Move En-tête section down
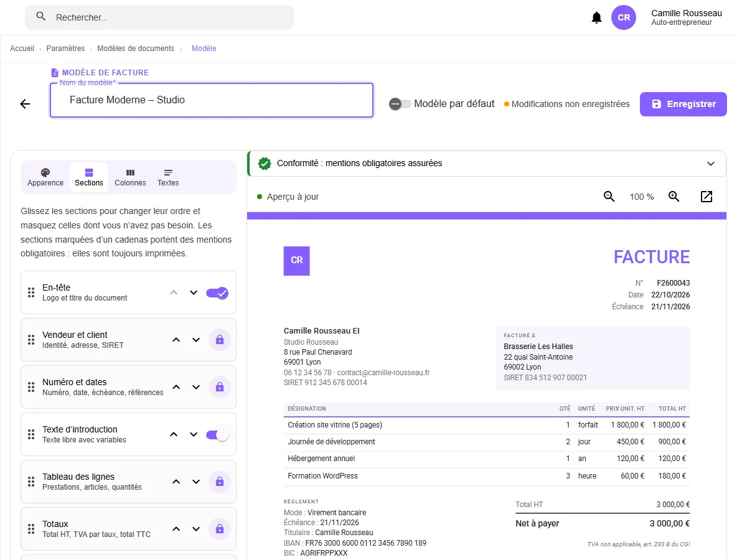The height and width of the screenshot is (560, 737). click(x=194, y=292)
